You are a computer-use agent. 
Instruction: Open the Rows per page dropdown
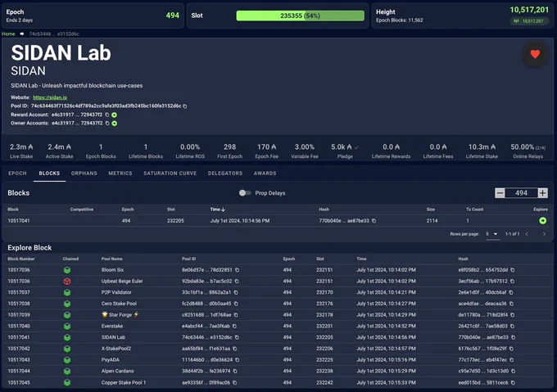[492, 234]
